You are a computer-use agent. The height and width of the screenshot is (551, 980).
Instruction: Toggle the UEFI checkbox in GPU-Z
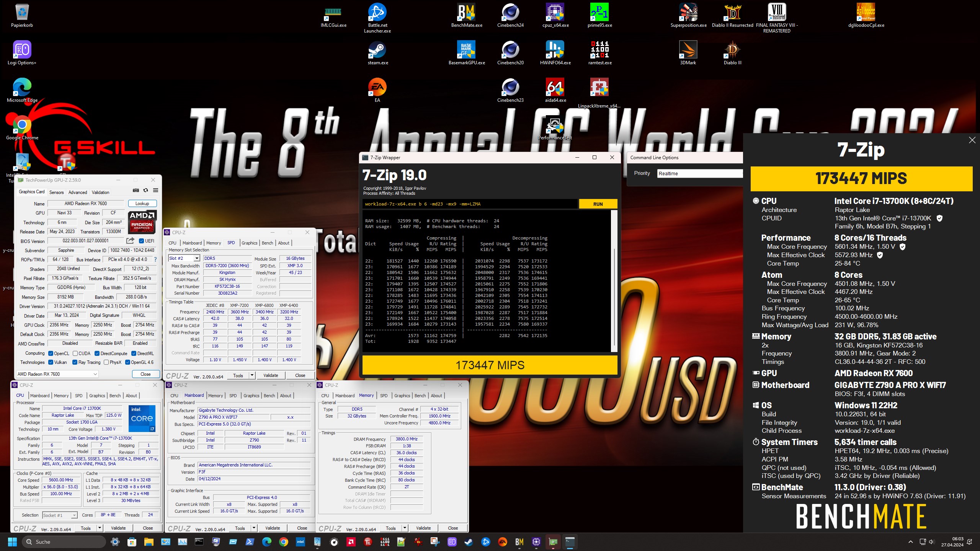pyautogui.click(x=141, y=241)
